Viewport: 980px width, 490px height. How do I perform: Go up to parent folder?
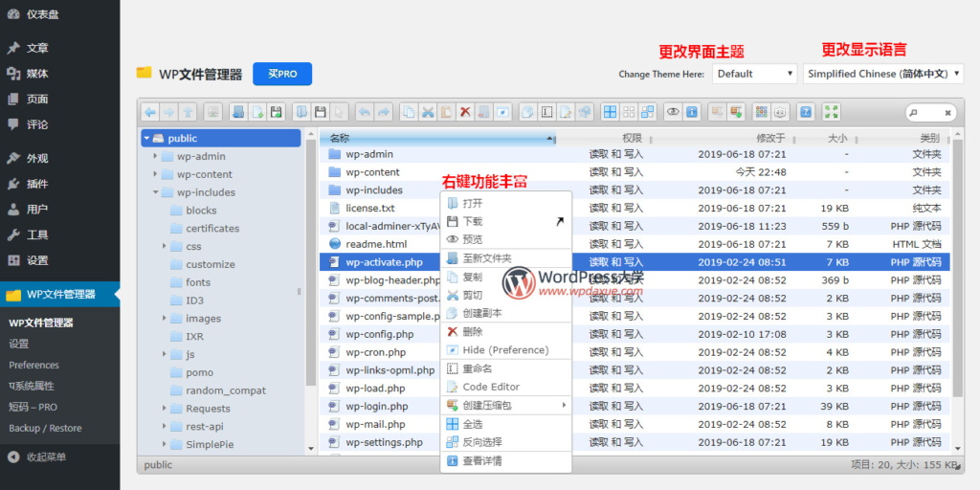click(x=189, y=112)
